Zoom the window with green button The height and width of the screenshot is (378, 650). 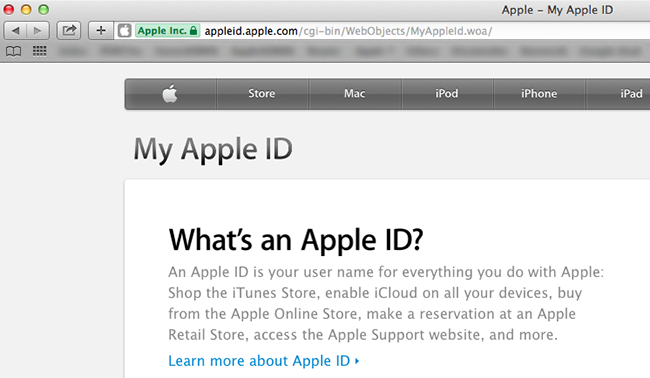[44, 9]
